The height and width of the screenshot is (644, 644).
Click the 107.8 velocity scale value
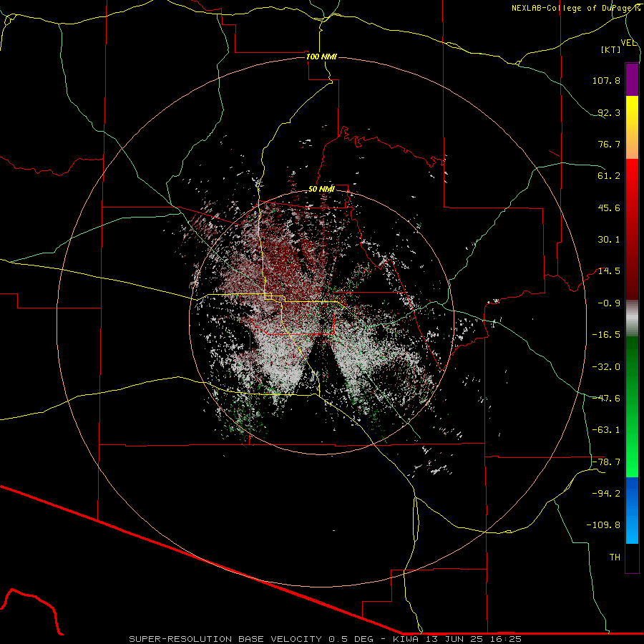(x=606, y=80)
